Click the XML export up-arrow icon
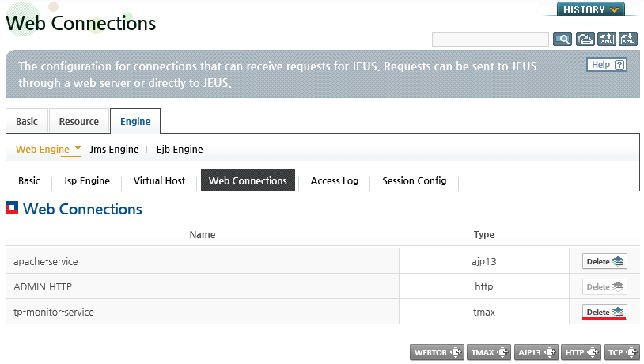Image resolution: width=644 pixels, height=364 pixels. [x=607, y=40]
